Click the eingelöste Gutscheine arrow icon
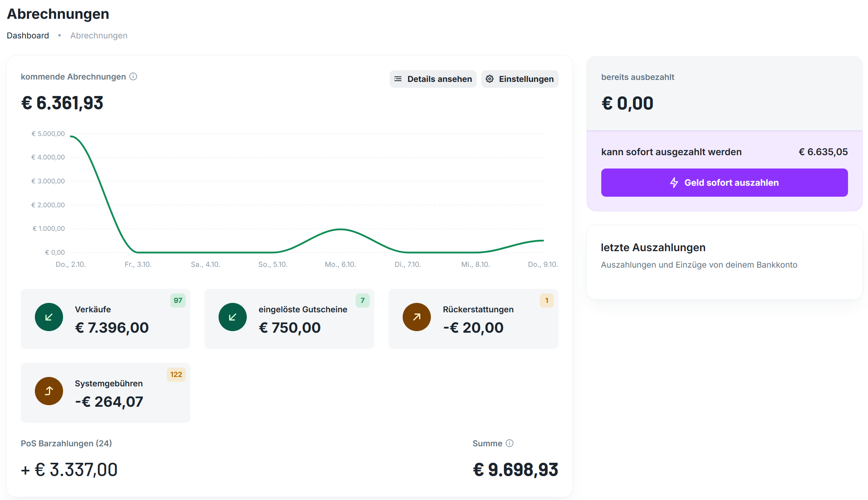The width and height of the screenshot is (868, 500). pos(233,317)
